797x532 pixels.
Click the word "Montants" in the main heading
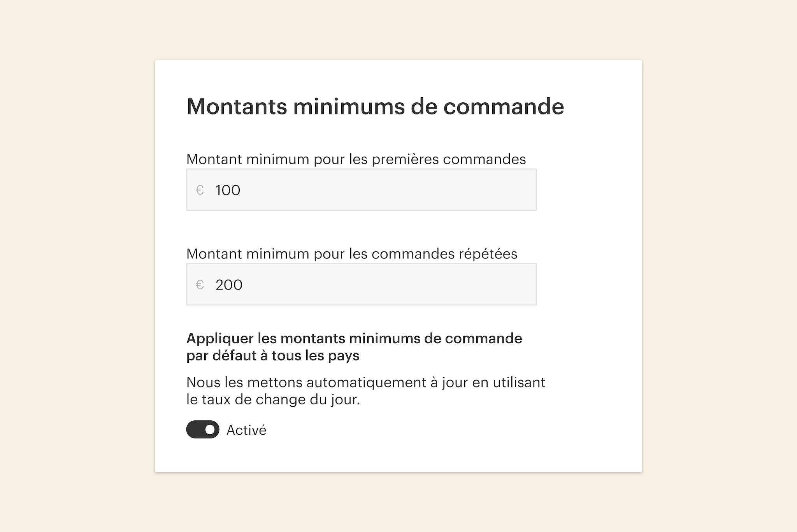237,107
